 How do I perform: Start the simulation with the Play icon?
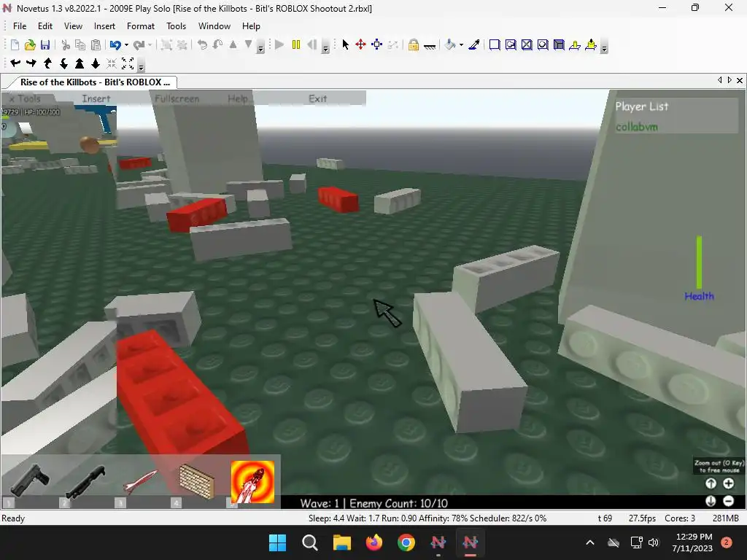click(x=279, y=44)
